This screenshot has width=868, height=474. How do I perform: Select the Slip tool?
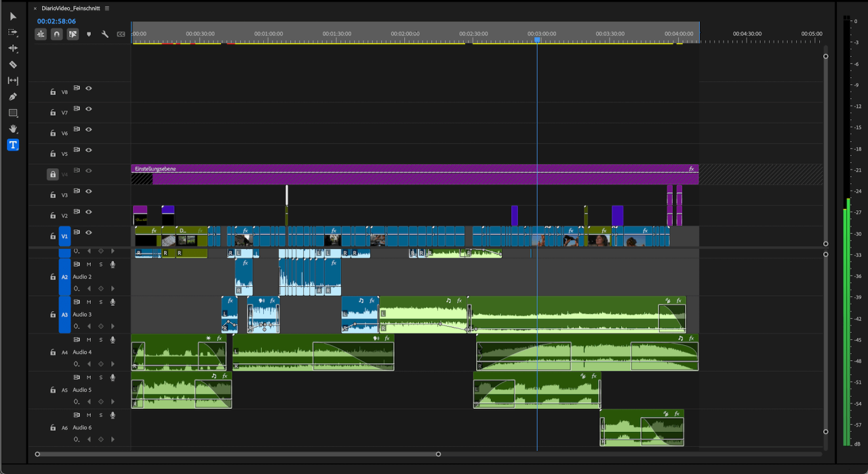coord(13,81)
